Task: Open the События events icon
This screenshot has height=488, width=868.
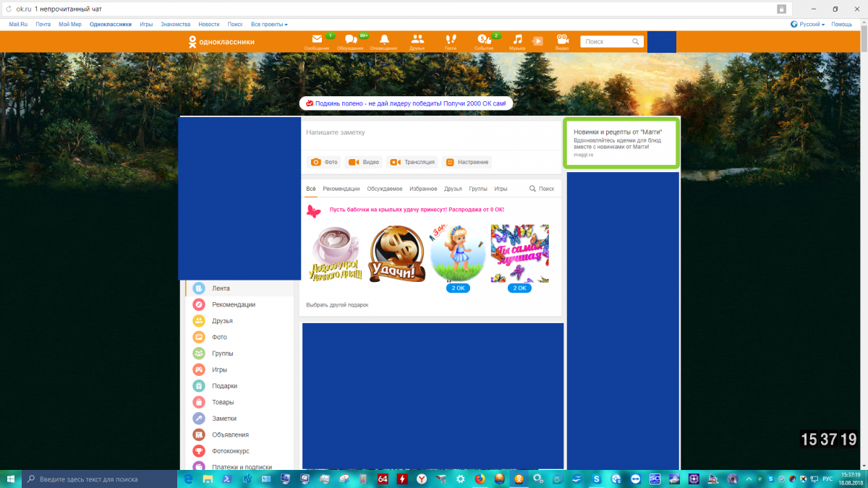Action: (484, 41)
